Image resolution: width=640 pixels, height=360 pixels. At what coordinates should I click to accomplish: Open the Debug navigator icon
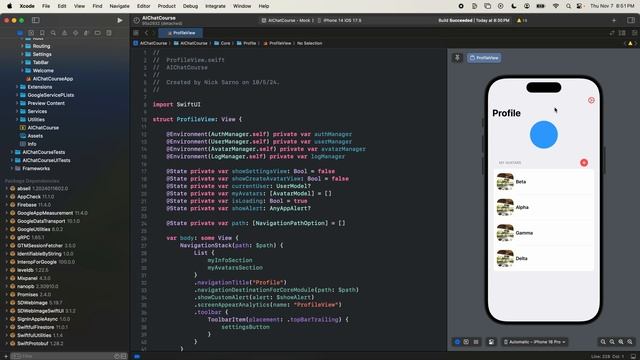pyautogui.click(x=86, y=33)
